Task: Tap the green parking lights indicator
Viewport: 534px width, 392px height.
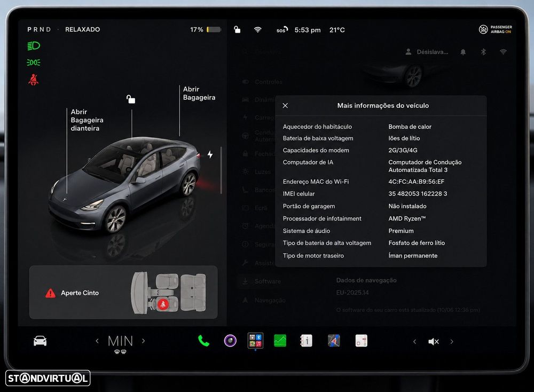Action: [x=33, y=62]
